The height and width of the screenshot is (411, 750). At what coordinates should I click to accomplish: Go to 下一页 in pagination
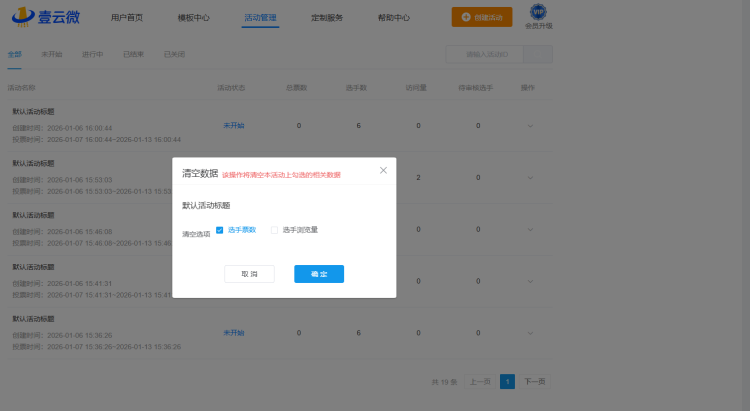[x=535, y=381]
